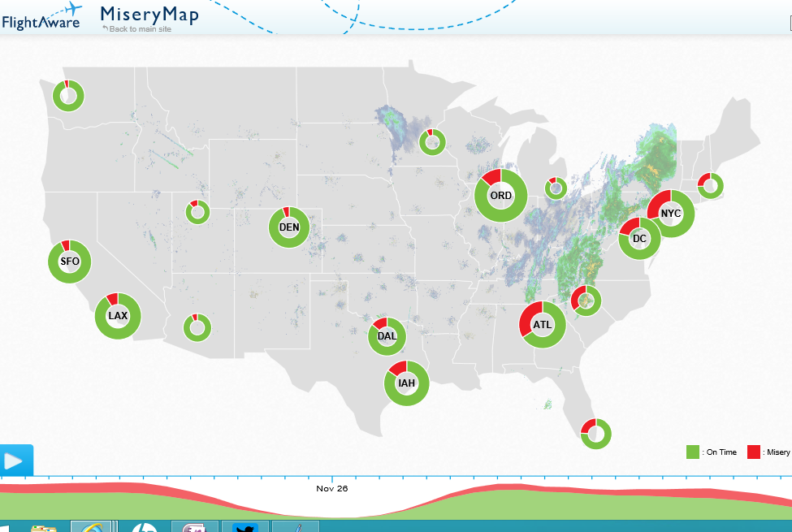Click the DC airport donut chart
The width and height of the screenshot is (792, 532).
pyautogui.click(x=639, y=239)
